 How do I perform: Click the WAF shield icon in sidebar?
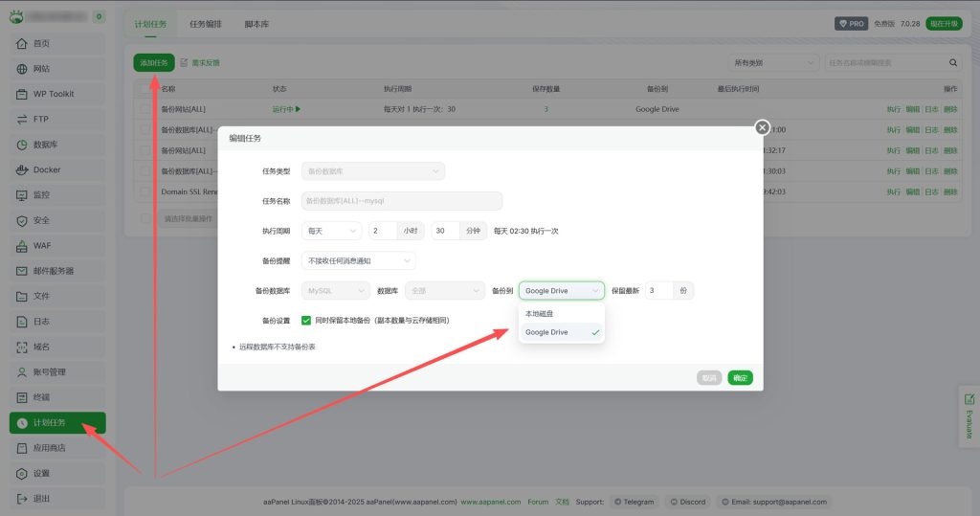(22, 245)
